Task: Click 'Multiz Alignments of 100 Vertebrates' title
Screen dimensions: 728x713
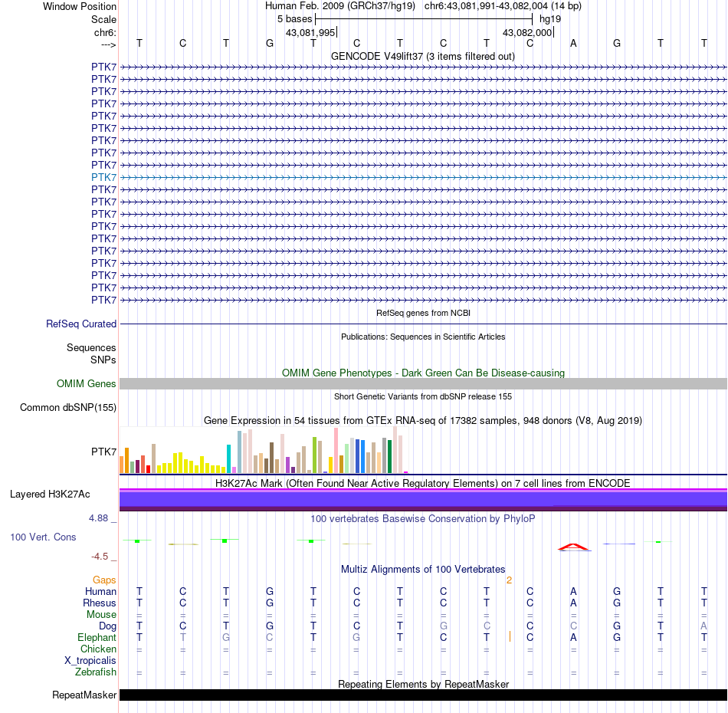Action: click(x=423, y=569)
